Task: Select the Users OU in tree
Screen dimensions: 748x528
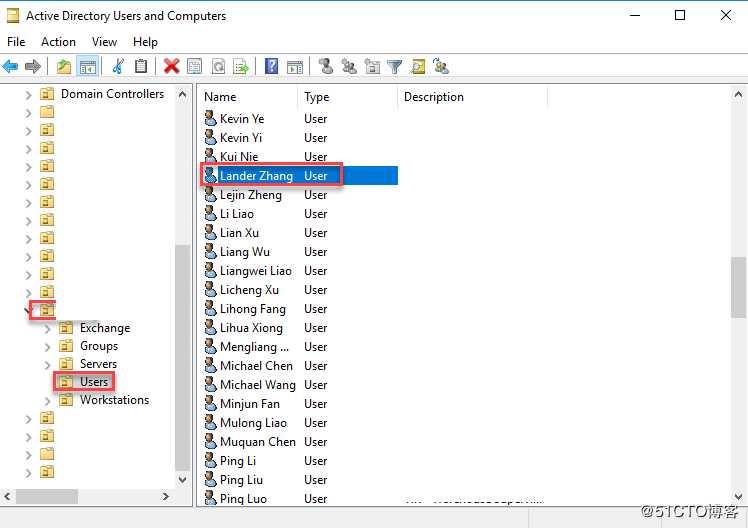Action: click(x=94, y=382)
